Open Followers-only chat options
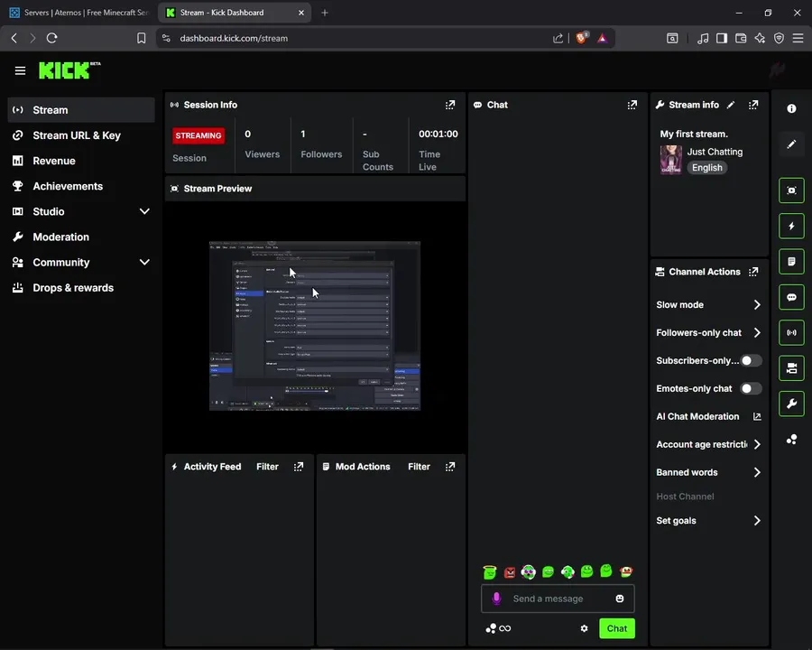 708,333
